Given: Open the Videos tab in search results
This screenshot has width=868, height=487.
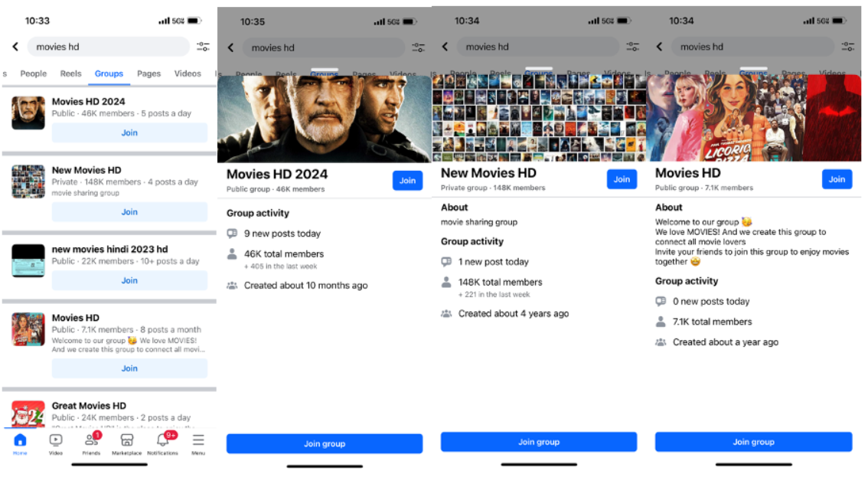Looking at the screenshot, I should [x=188, y=74].
